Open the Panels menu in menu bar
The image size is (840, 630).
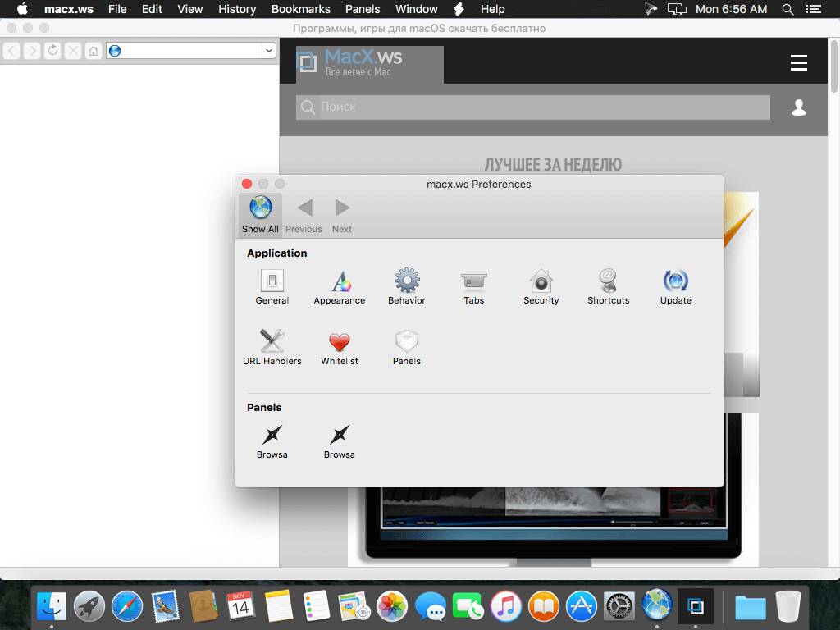[363, 9]
